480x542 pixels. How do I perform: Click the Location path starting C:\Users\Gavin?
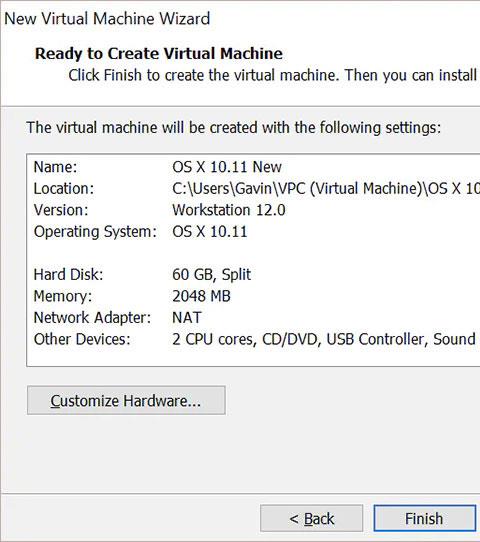[x=326, y=189]
